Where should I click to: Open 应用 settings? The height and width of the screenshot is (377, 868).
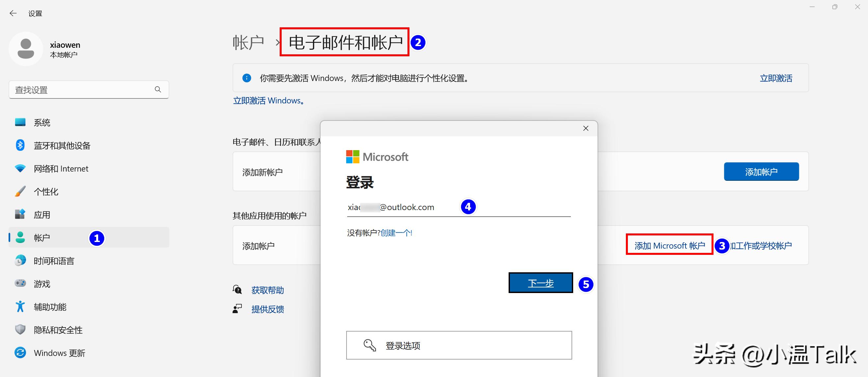89,214
